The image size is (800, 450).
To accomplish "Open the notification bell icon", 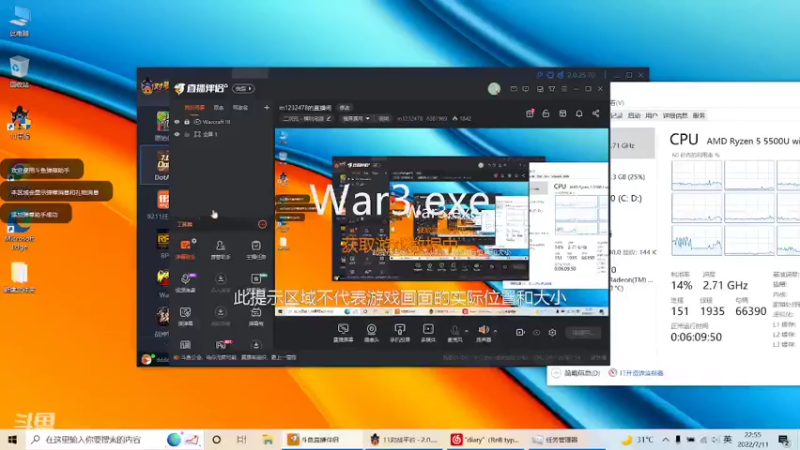I will pyautogui.click(x=579, y=113).
